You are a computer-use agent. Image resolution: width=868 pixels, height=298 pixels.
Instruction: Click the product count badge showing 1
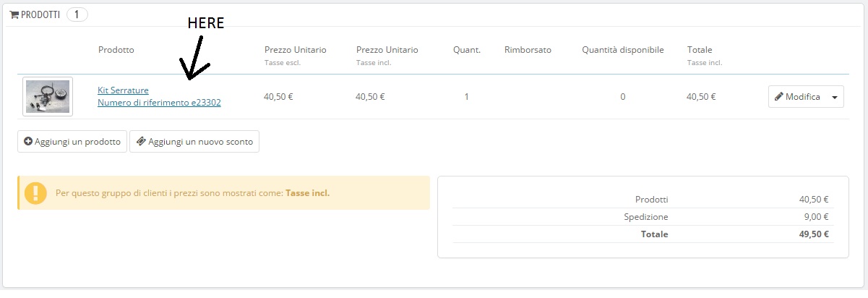77,14
